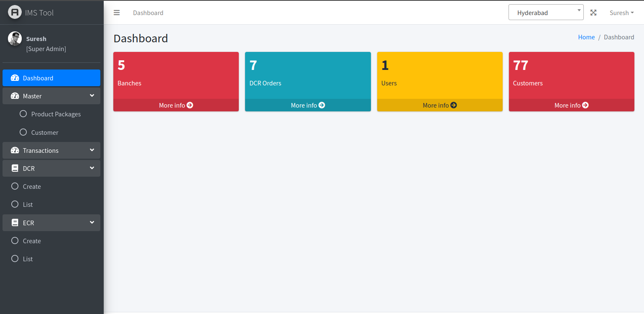Click circle icon beside Product Packages
The height and width of the screenshot is (314, 644).
(x=23, y=114)
